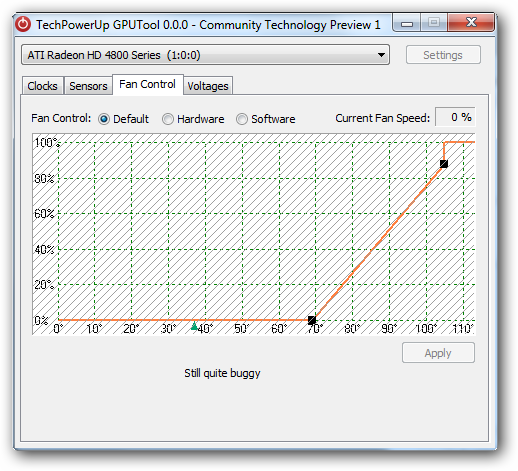Close the GPUTool window
The image size is (518, 471).
471,23
